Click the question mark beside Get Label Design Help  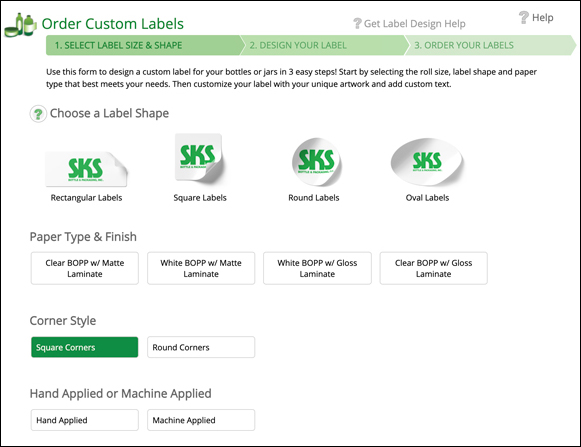(357, 23)
